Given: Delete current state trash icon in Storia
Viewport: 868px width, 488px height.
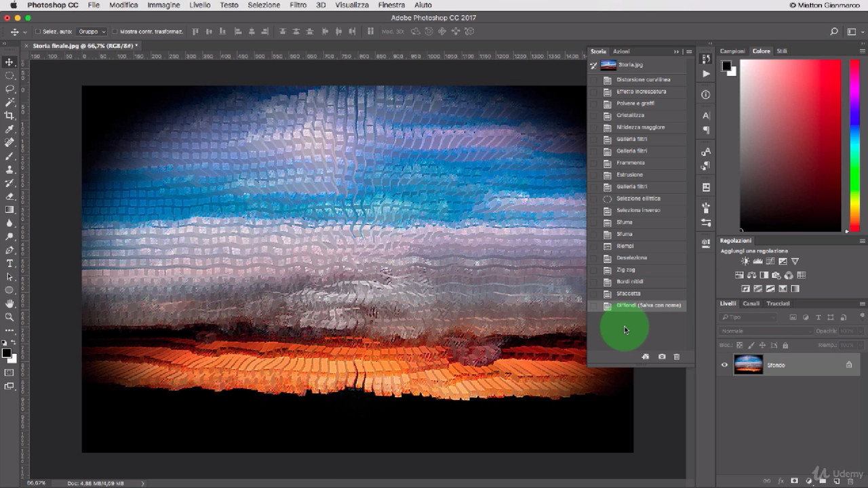Looking at the screenshot, I should (676, 357).
